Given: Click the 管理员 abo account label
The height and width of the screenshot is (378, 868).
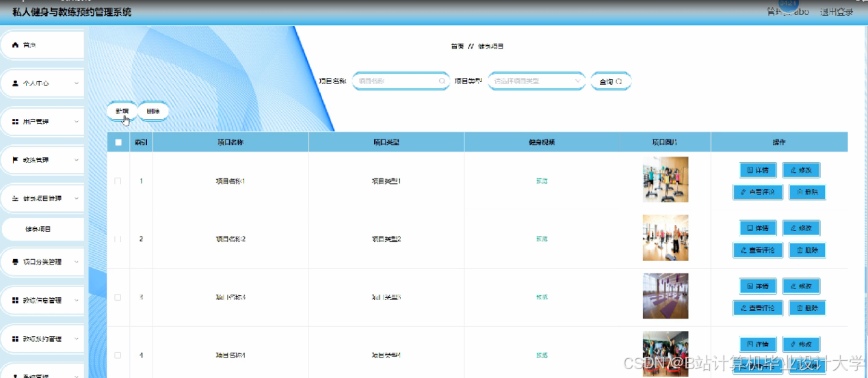Looking at the screenshot, I should [x=788, y=12].
